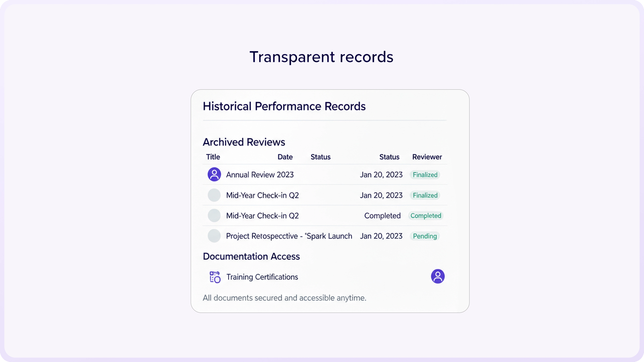
Task: Open the Annual Review 2023 purple profile badge
Action: point(214,174)
